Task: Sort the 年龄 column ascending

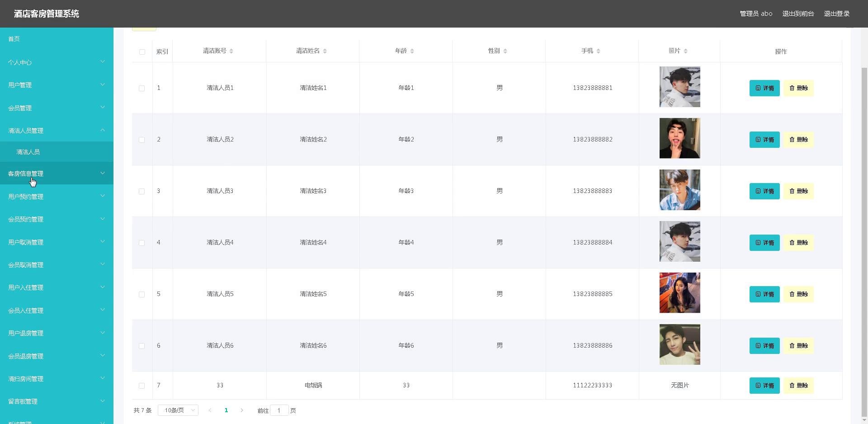Action: point(413,49)
